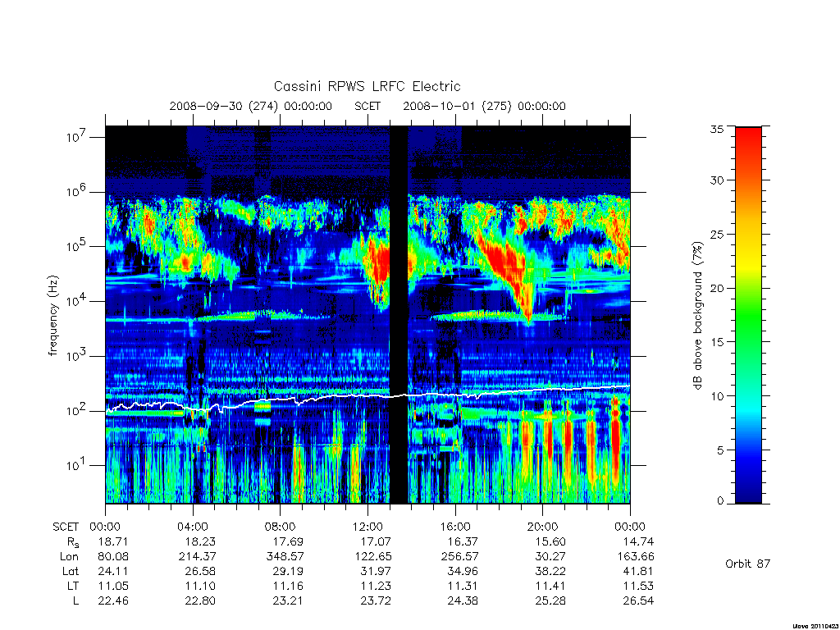
Task: Click the colorbar tick label '10'
Action: pos(717,396)
